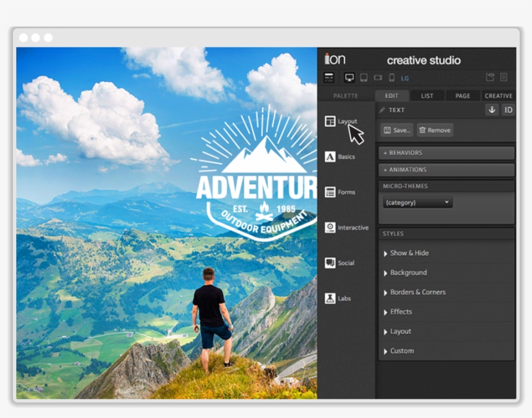The image size is (532, 418).
Task: Expand the Show & Hide styles
Action: (x=409, y=253)
